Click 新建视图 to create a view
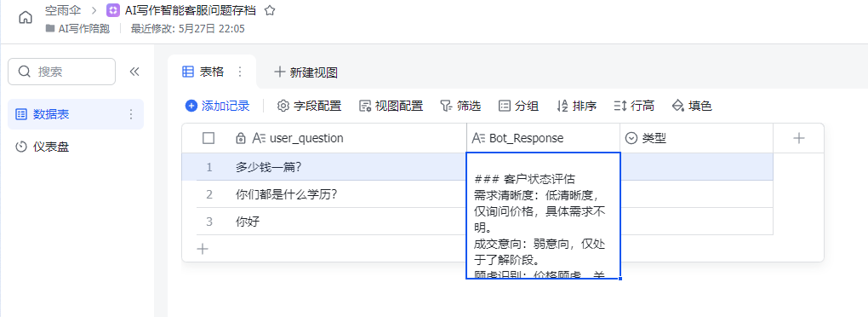 (x=306, y=72)
